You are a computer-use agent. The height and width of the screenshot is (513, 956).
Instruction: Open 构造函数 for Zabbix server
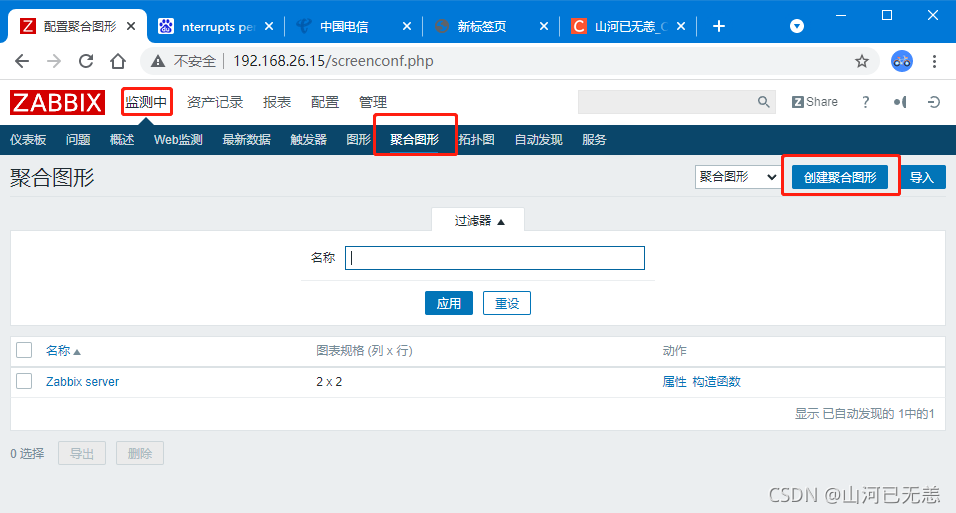716,382
